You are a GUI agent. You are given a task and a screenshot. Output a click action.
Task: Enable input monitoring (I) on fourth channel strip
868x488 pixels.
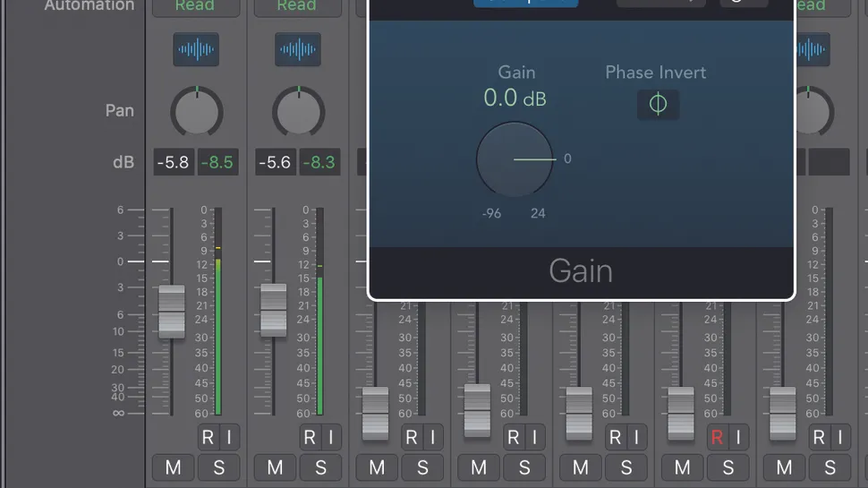coord(535,438)
